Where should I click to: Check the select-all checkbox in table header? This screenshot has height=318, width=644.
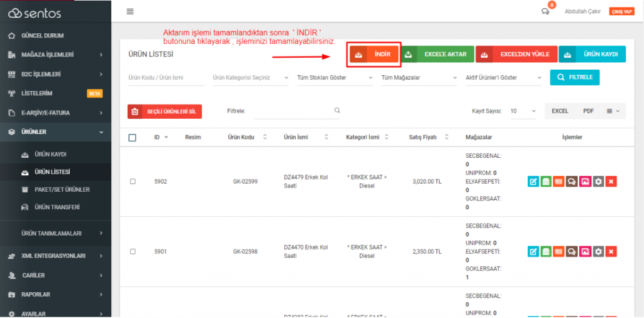pos(132,138)
